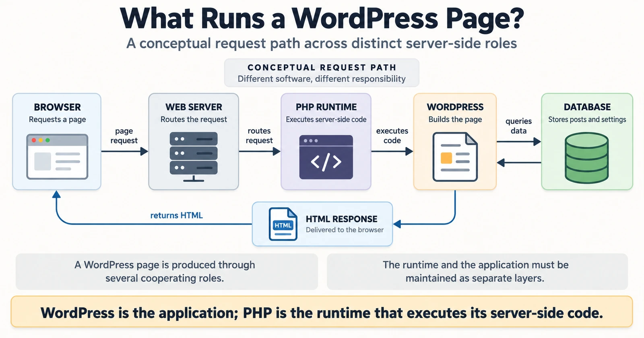
Task: Click "Executes server-side code" text
Action: 326,120
